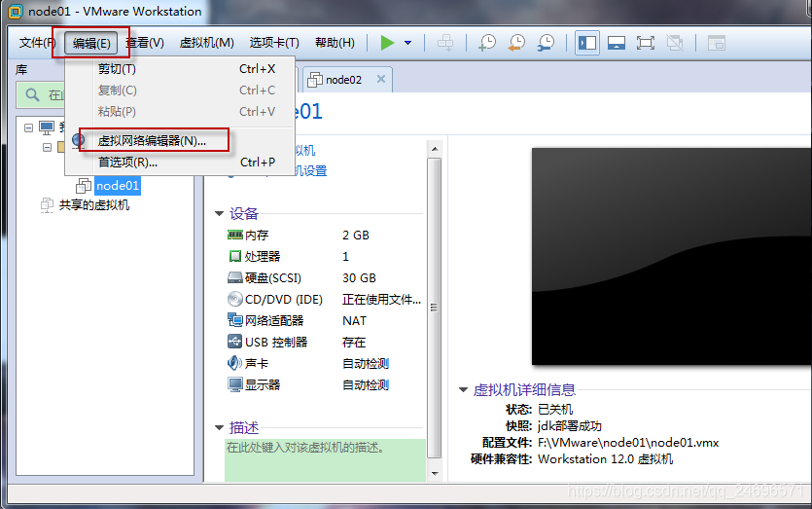Screen dimensions: 812x509
Task: Click the CD/DVD (IDE) device label
Action: click(x=284, y=299)
